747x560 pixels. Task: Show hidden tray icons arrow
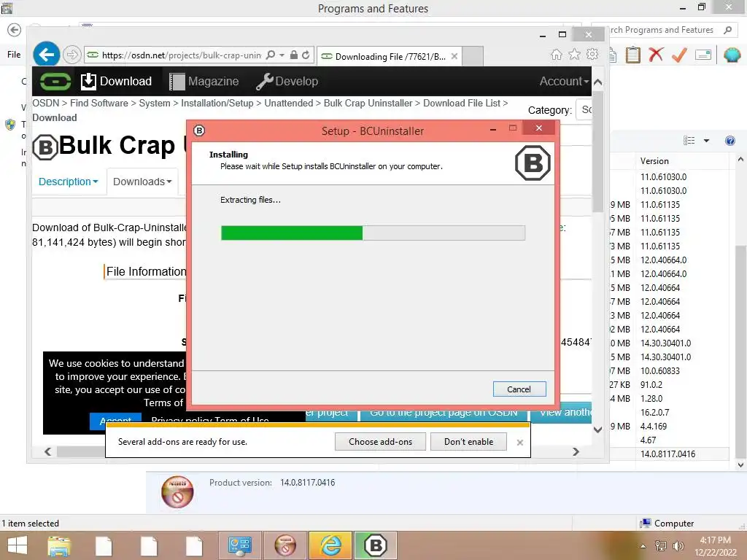[643, 546]
